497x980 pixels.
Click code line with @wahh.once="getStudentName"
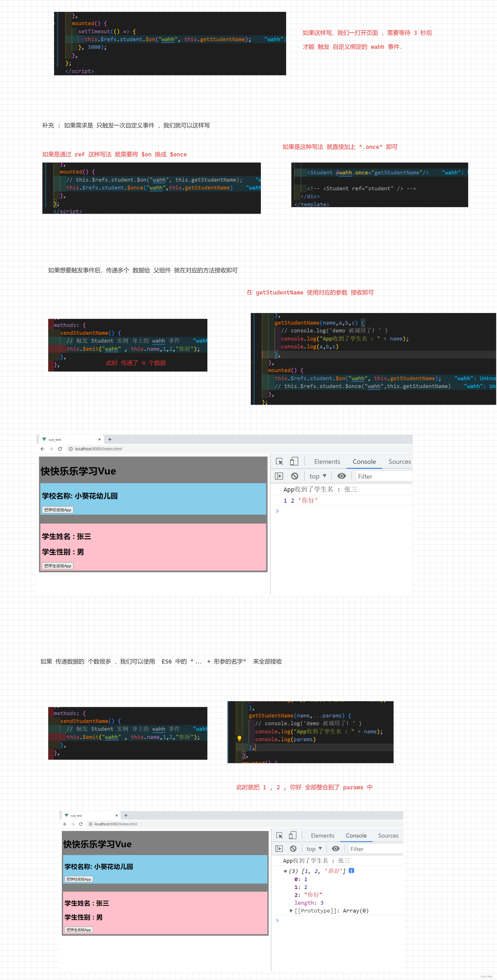point(368,173)
